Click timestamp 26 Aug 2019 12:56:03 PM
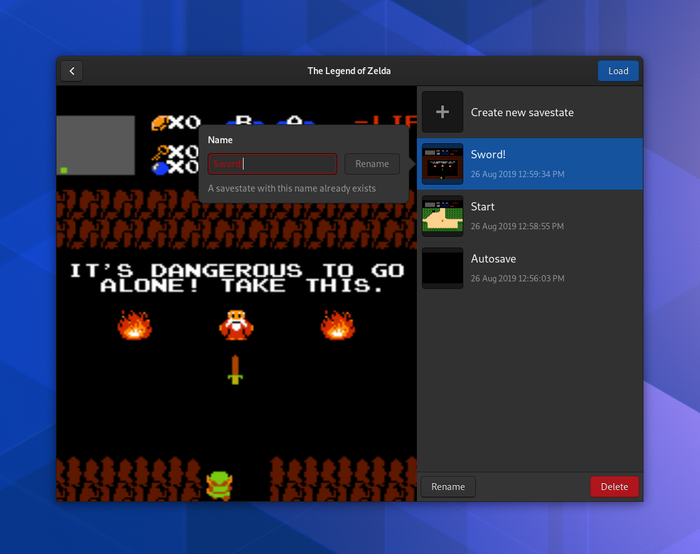This screenshot has height=554, width=700. [517, 279]
